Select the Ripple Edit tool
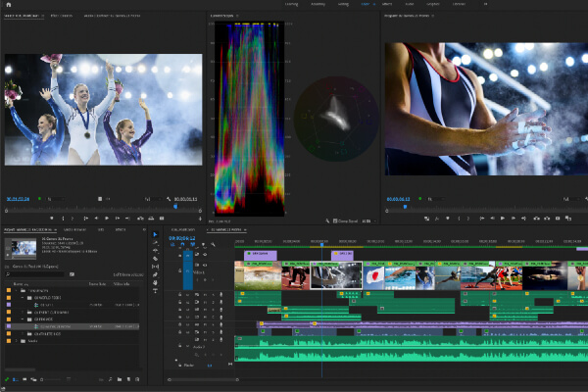The image size is (588, 392). click(155, 250)
